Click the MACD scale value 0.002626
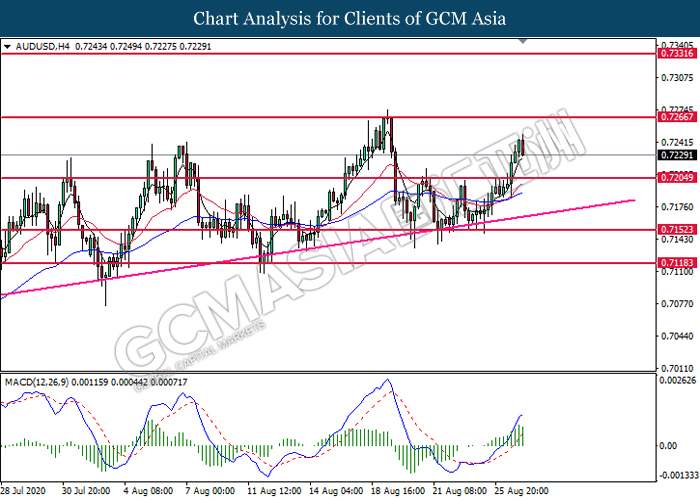The image size is (700, 500). 678,380
